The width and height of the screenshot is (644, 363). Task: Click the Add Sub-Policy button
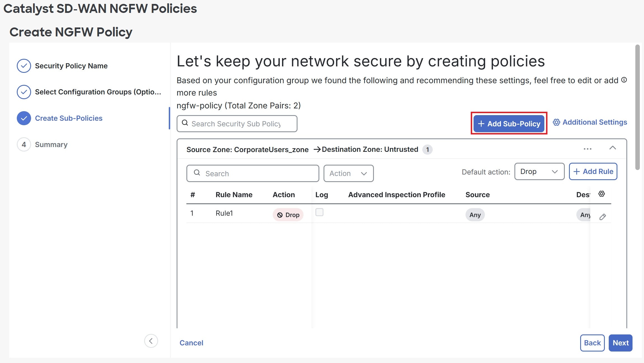[x=509, y=124]
